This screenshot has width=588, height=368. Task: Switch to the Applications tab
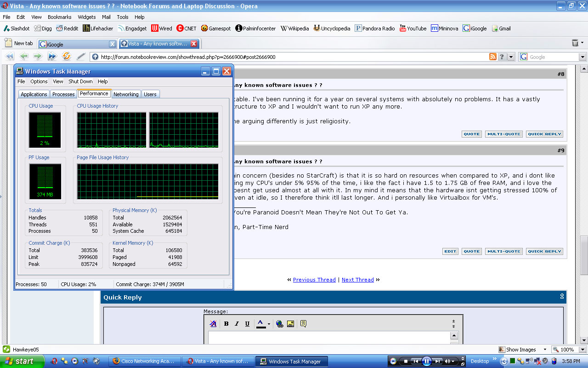[x=34, y=94]
